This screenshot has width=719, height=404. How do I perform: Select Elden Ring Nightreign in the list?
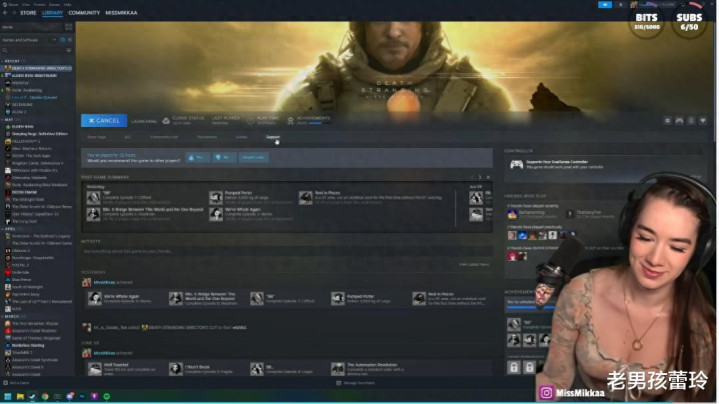[31, 75]
